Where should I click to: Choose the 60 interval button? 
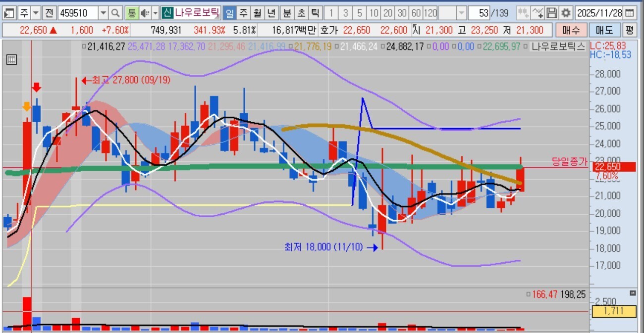tap(417, 13)
